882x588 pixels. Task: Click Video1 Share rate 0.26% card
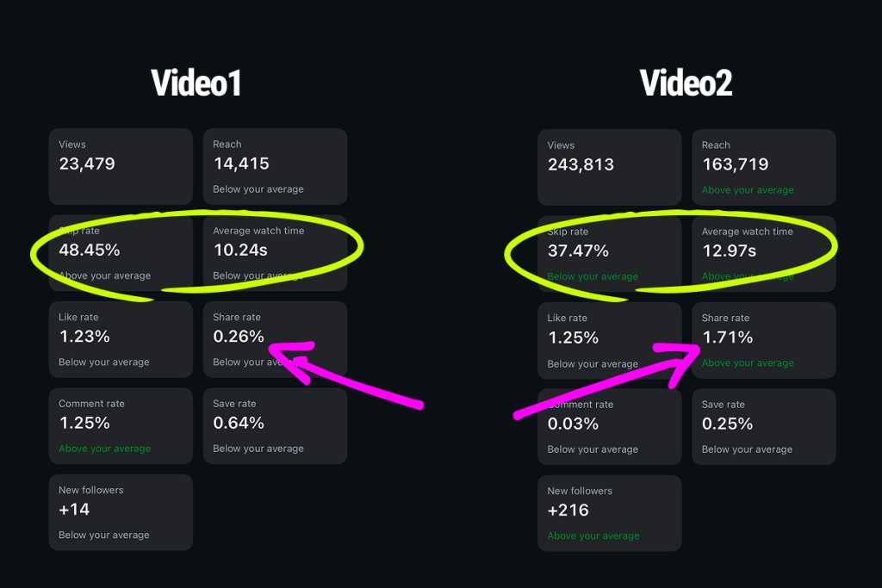(x=275, y=339)
